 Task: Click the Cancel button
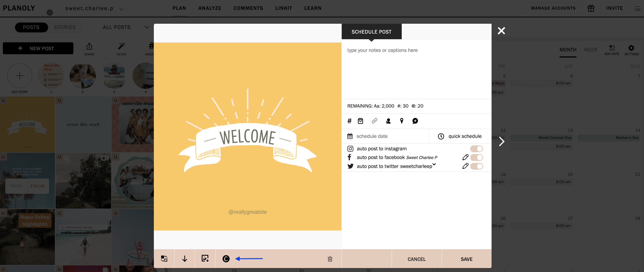(416, 259)
